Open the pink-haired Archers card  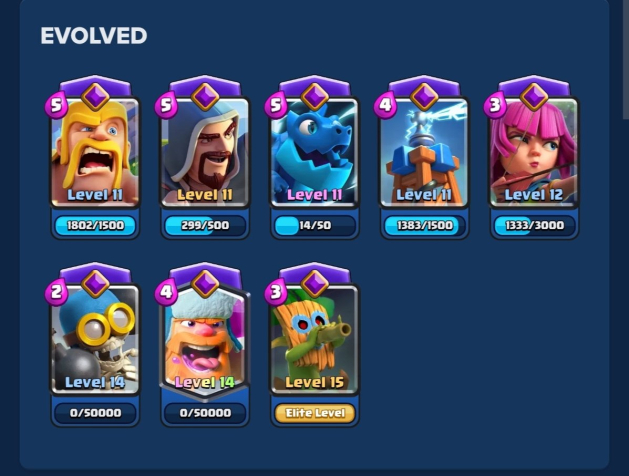[534, 152]
